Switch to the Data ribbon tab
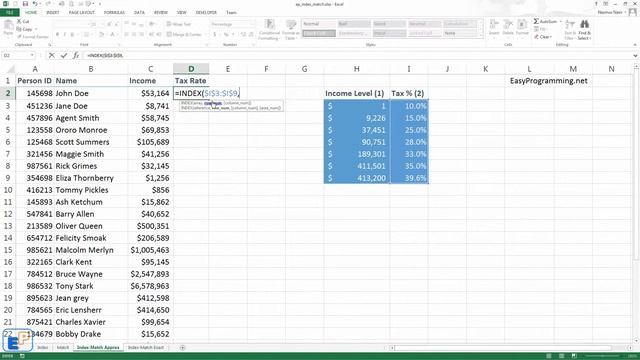The height and width of the screenshot is (360, 640). click(x=139, y=13)
